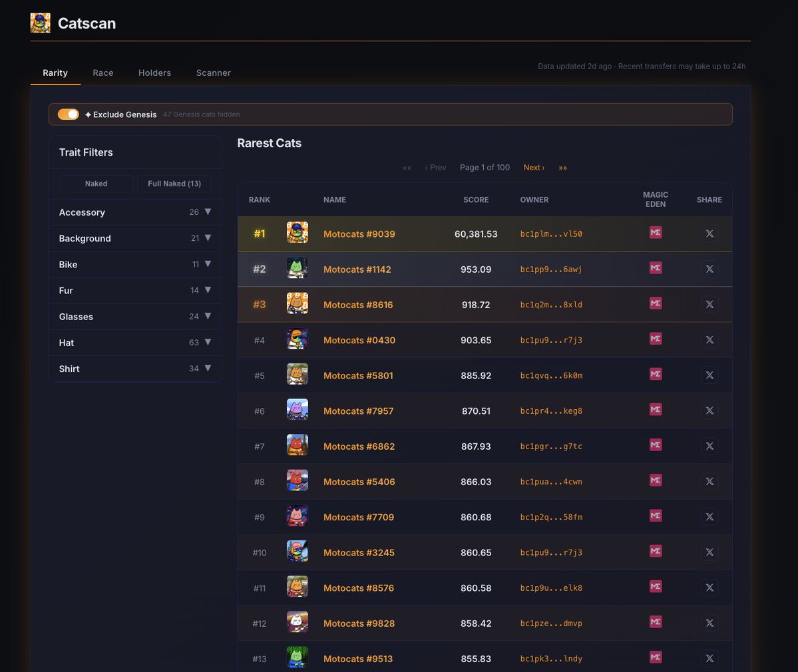Open Magic Eden for Motocats #6862
Viewport: 798px width, 672px height.
coord(656,445)
